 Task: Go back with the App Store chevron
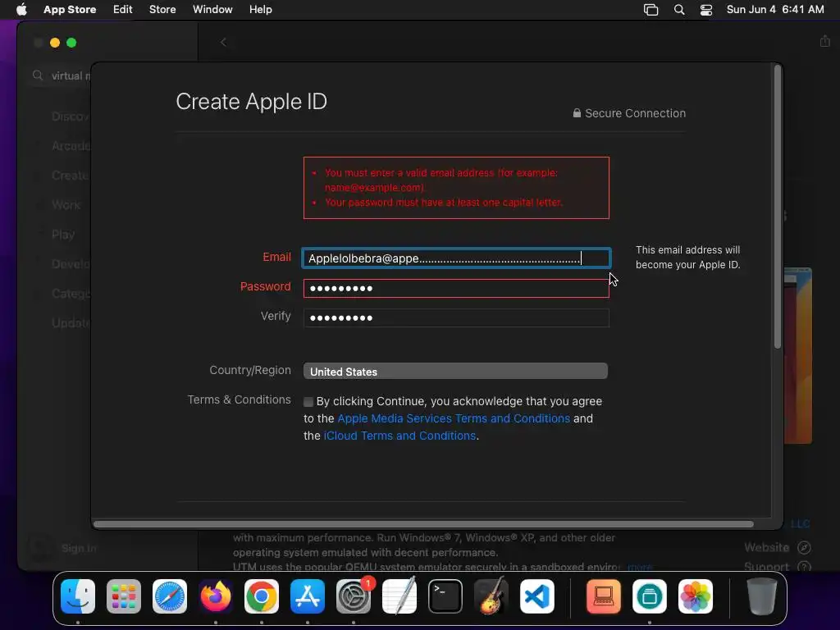click(x=223, y=43)
